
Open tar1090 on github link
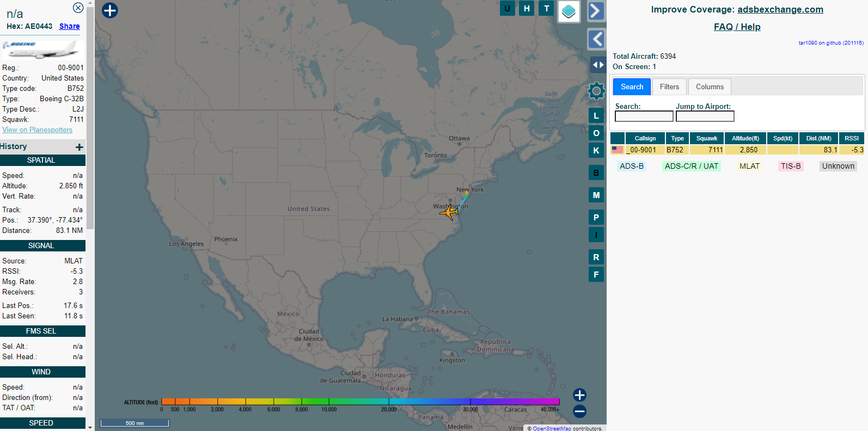pyautogui.click(x=831, y=42)
